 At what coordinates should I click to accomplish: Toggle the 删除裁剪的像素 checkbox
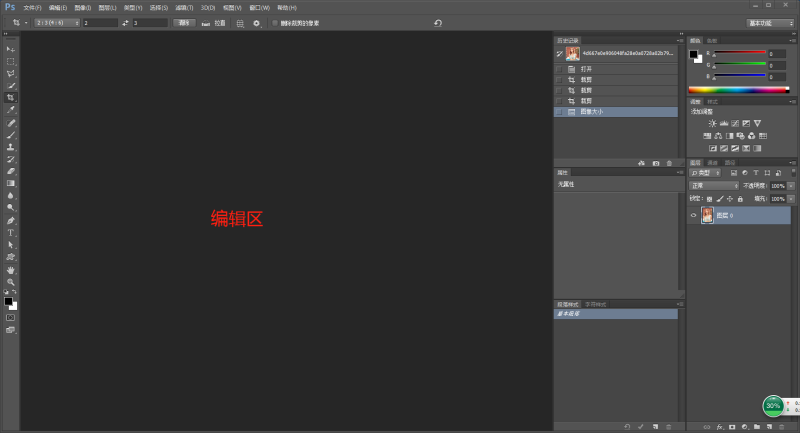coord(275,22)
